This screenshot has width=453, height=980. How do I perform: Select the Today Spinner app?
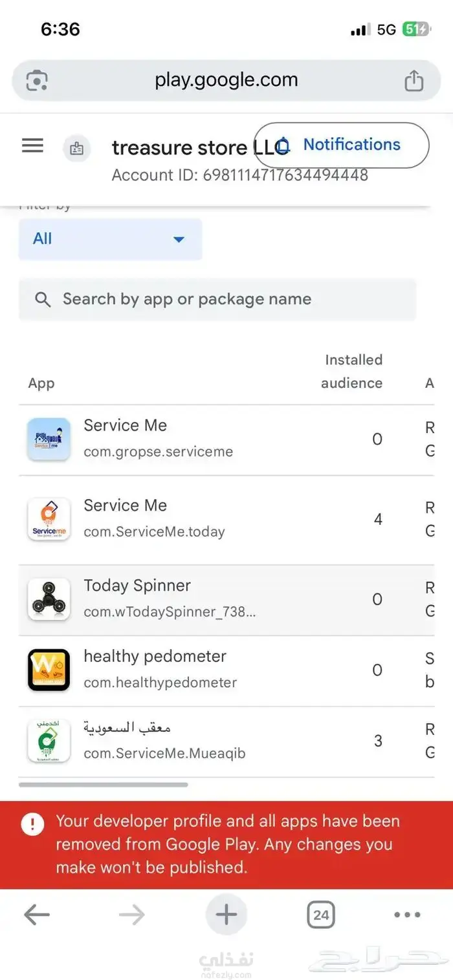[x=137, y=586]
